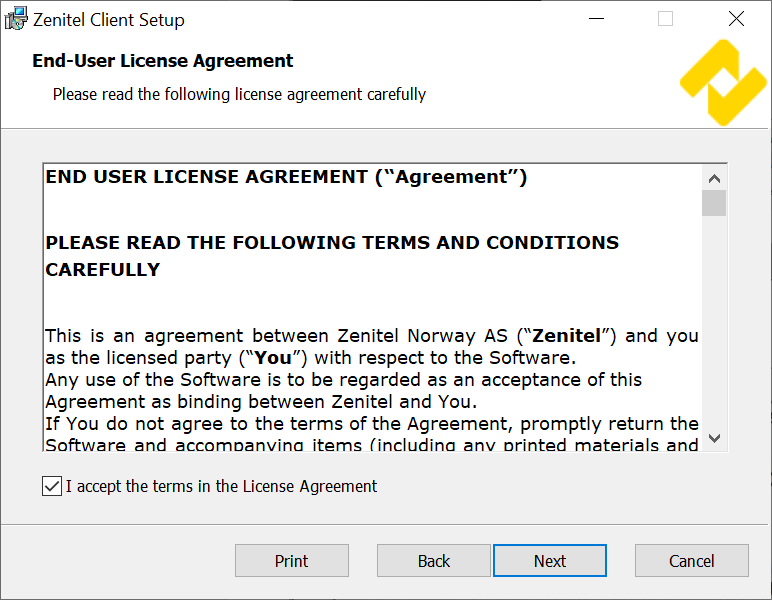Click the yellow Zenitel logo
The width and height of the screenshot is (772, 600).
pos(722,82)
